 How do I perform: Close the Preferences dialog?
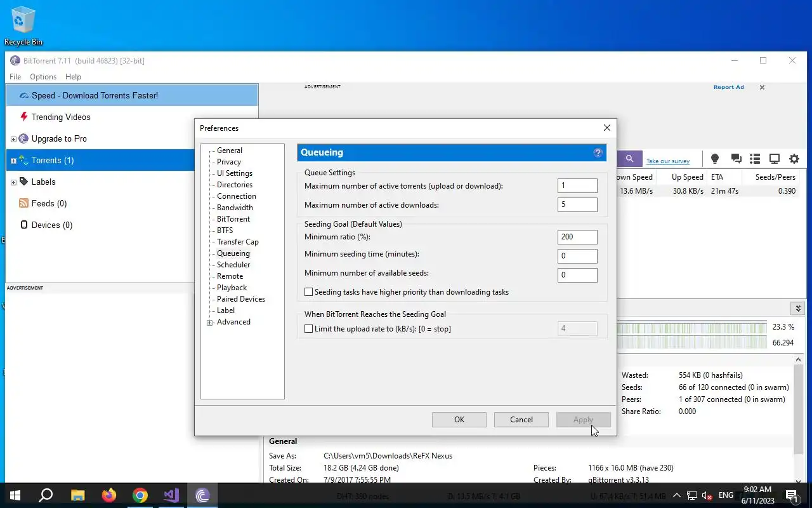607,128
